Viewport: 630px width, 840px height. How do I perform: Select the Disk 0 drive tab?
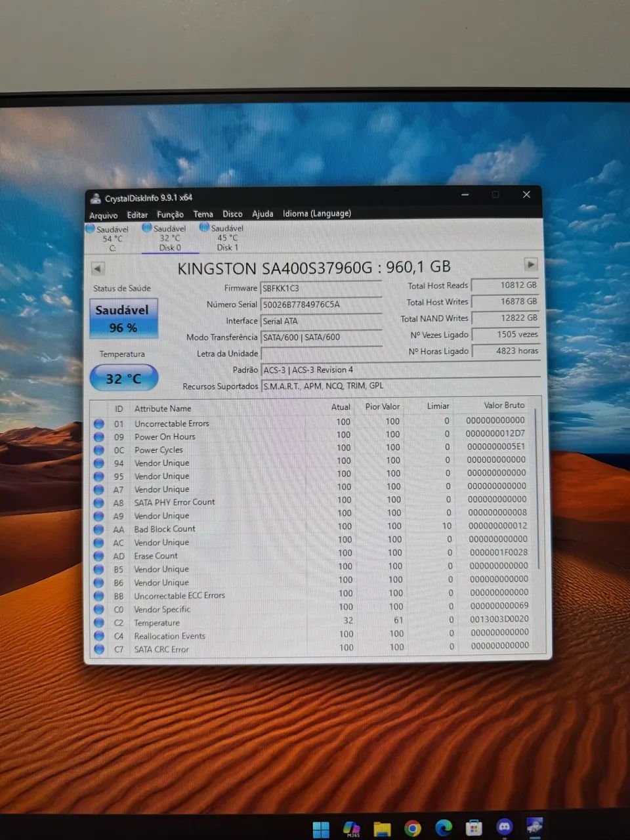170,238
